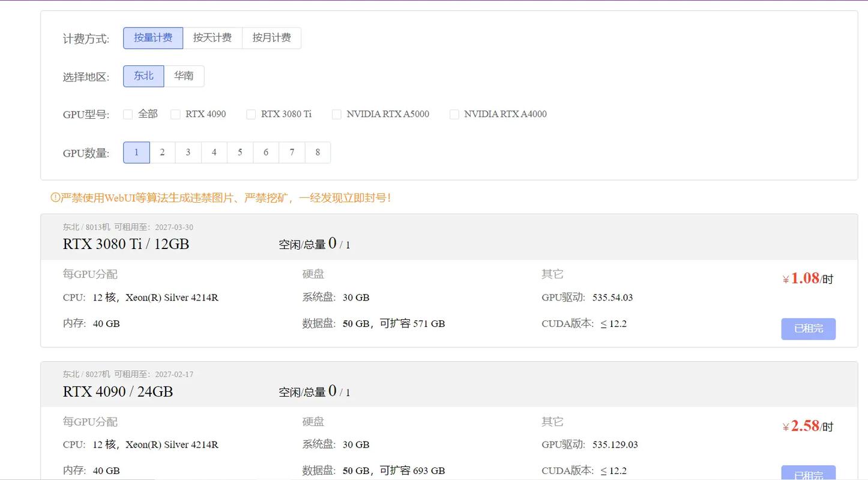The height and width of the screenshot is (480, 868).
Task: Click 系统盘 30 GB in RTX 4090 card
Action: [x=336, y=445]
